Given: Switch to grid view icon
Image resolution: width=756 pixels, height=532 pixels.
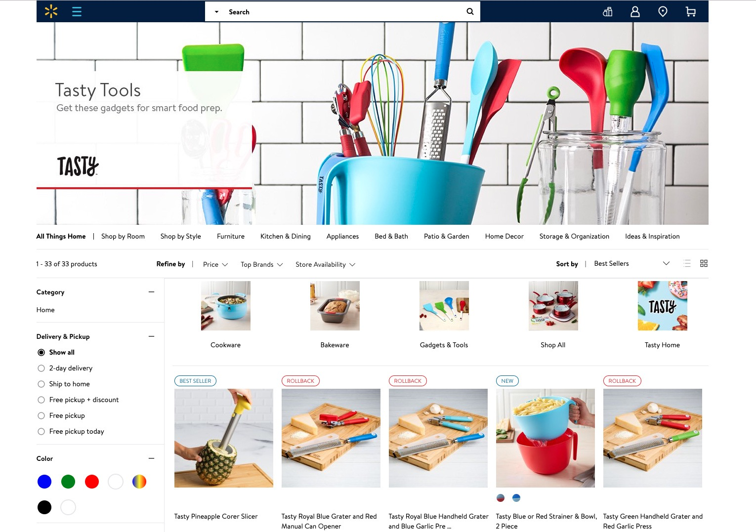Looking at the screenshot, I should click(x=704, y=263).
